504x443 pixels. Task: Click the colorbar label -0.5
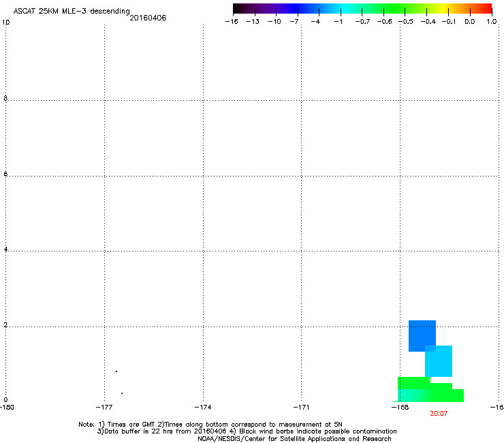coord(406,22)
